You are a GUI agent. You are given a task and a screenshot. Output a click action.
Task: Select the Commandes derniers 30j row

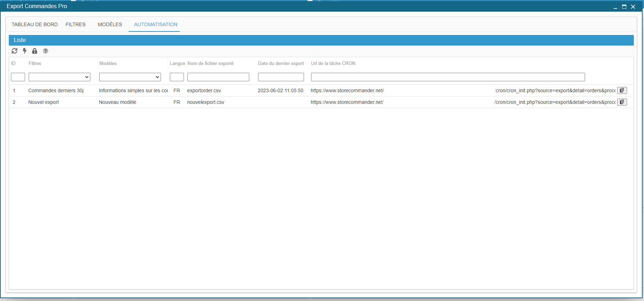pos(56,90)
